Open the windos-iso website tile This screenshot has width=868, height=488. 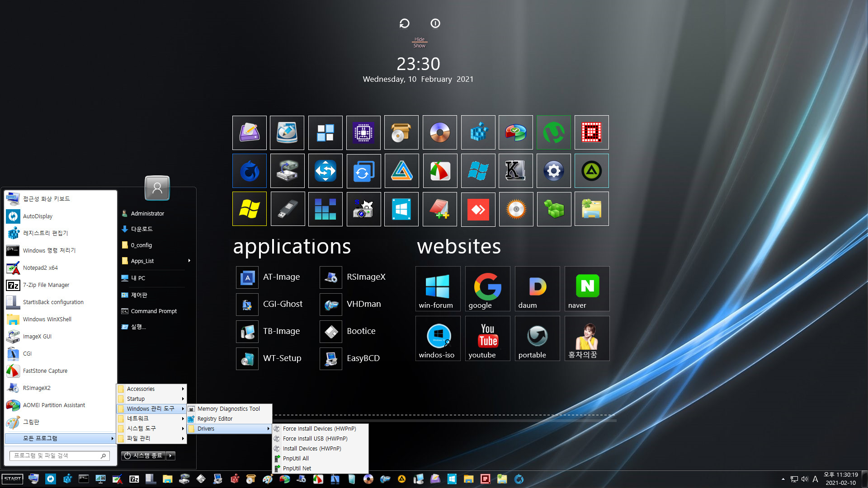438,338
